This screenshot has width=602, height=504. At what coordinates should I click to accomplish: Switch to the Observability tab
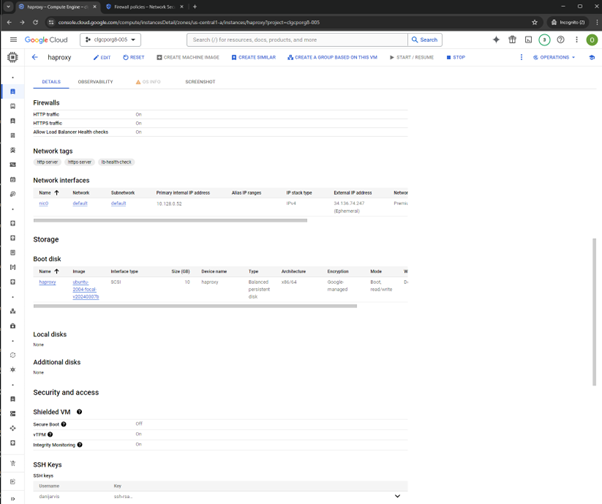[x=95, y=82]
